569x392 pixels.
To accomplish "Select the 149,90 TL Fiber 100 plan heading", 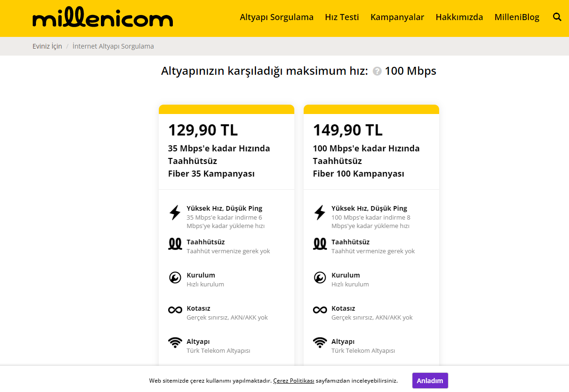I will pyautogui.click(x=348, y=130).
